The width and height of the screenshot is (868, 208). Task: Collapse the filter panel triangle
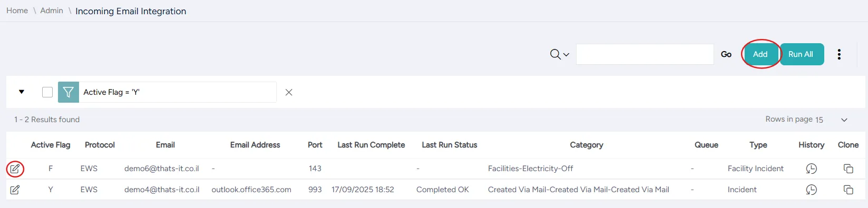22,92
